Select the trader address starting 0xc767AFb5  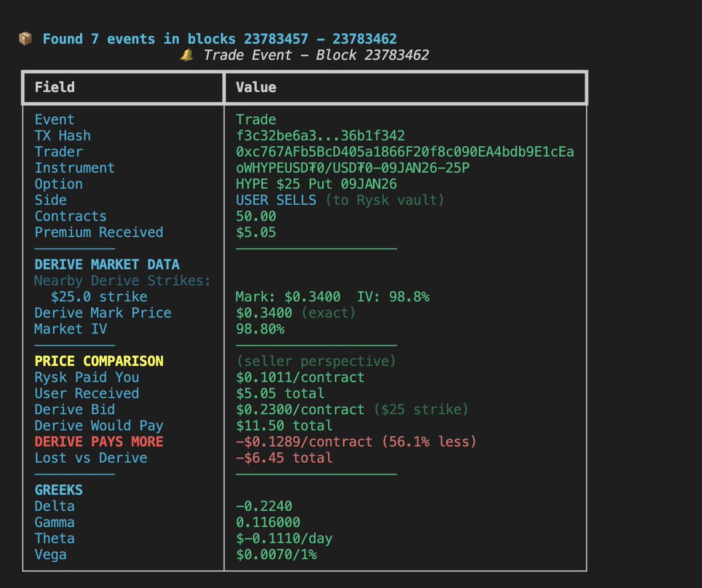[x=405, y=152]
